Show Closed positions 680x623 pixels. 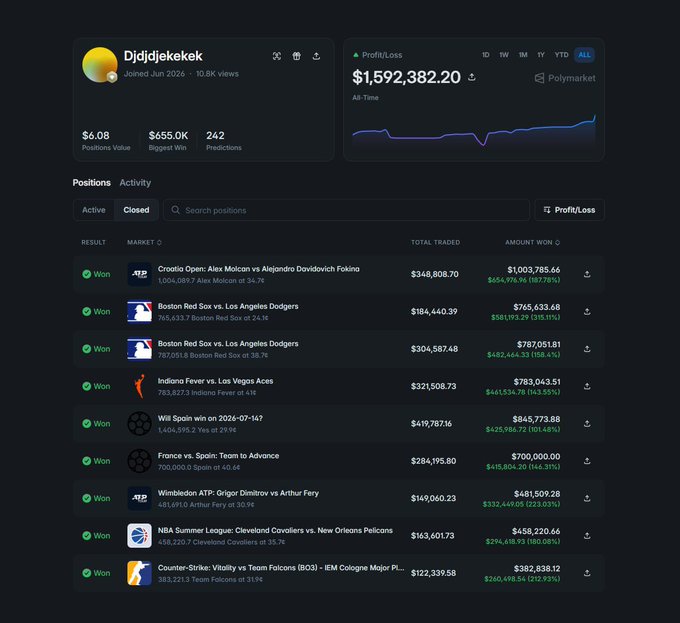136,210
